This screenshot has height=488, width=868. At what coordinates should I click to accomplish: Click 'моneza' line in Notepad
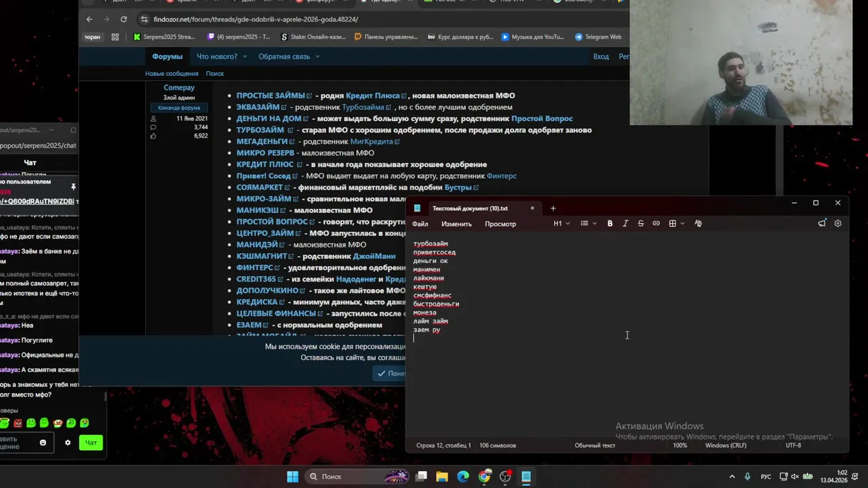pyautogui.click(x=425, y=312)
